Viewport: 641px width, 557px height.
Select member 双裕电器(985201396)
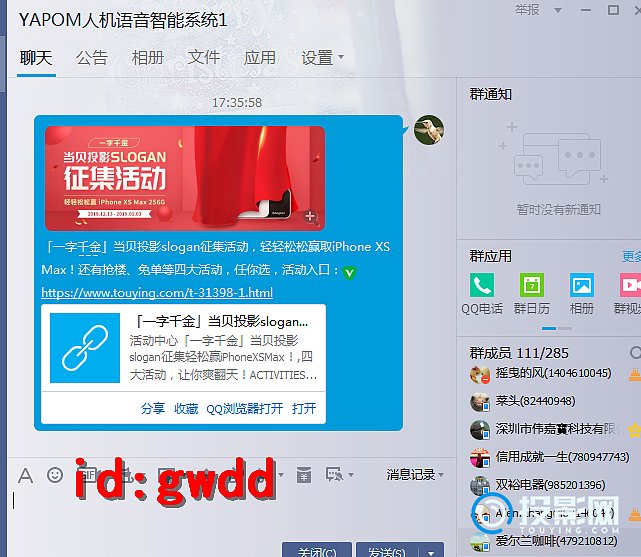549,485
